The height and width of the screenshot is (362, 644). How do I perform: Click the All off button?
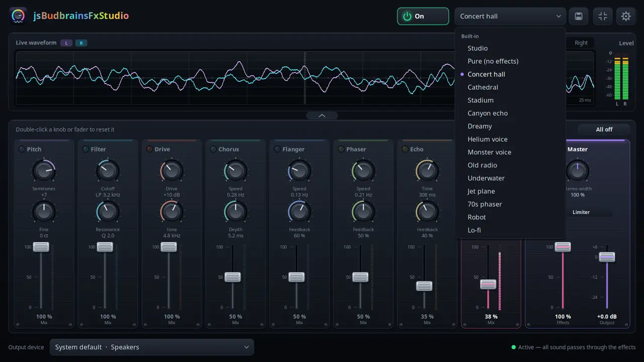604,130
